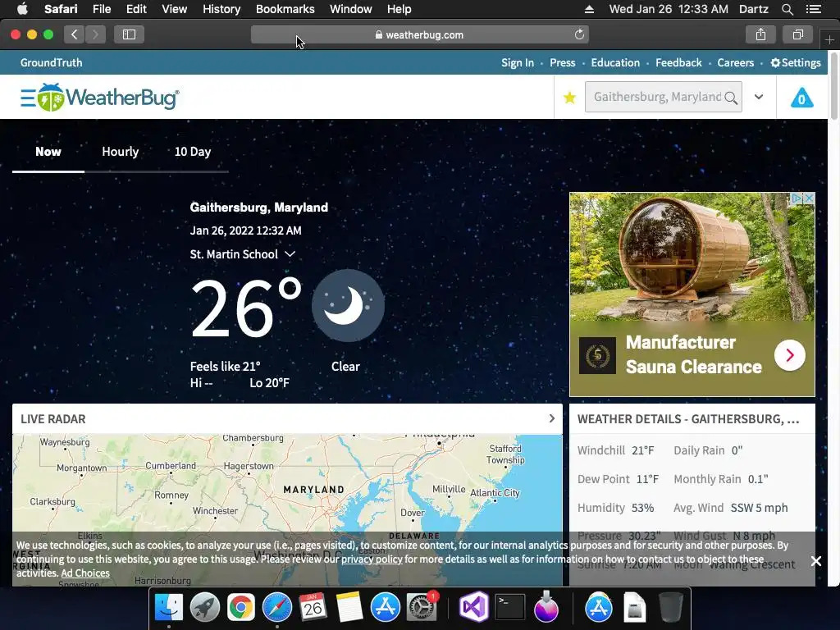
Task: Click the Safari share icon
Action: (760, 34)
